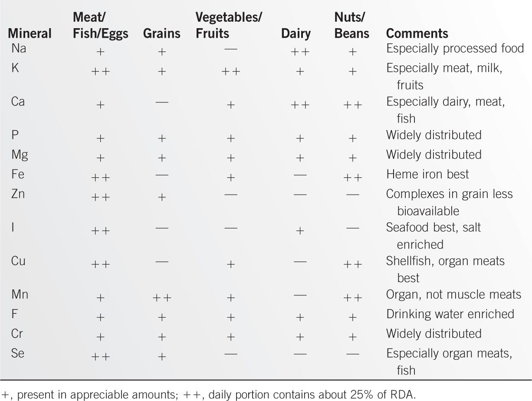Click the Zn row label
Image resolution: width=532 pixels, height=401 pixels.
tap(18, 194)
